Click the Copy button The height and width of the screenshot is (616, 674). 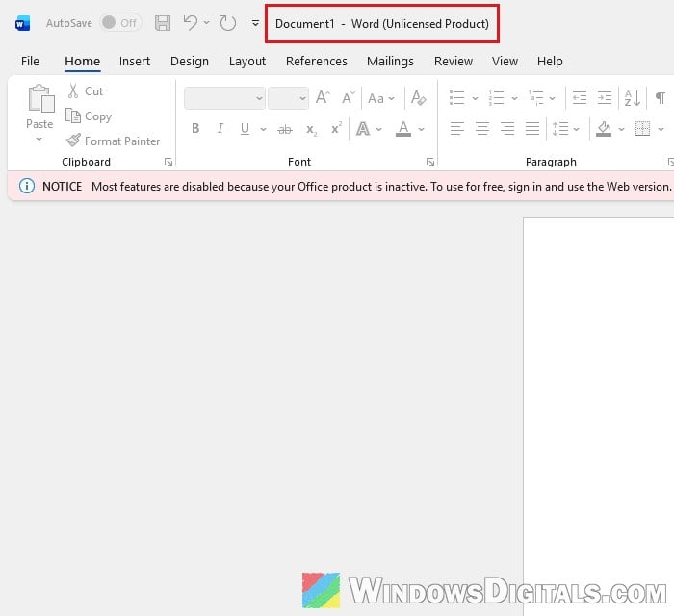coord(89,116)
